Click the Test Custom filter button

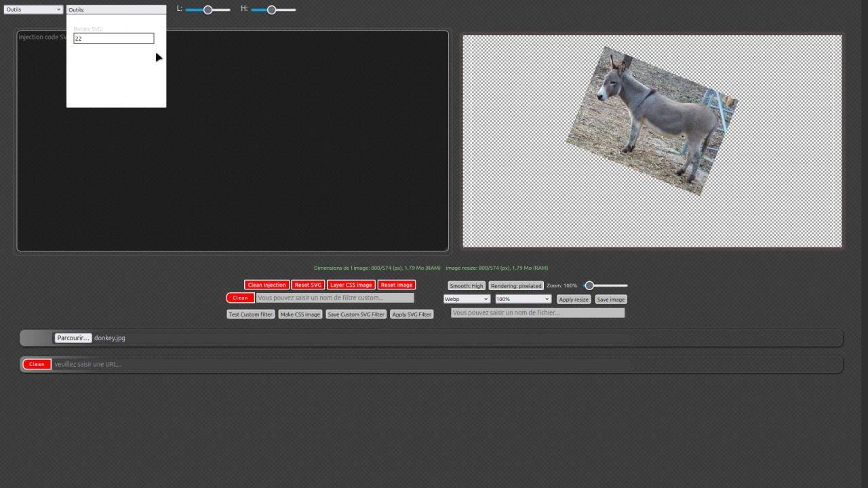click(250, 314)
